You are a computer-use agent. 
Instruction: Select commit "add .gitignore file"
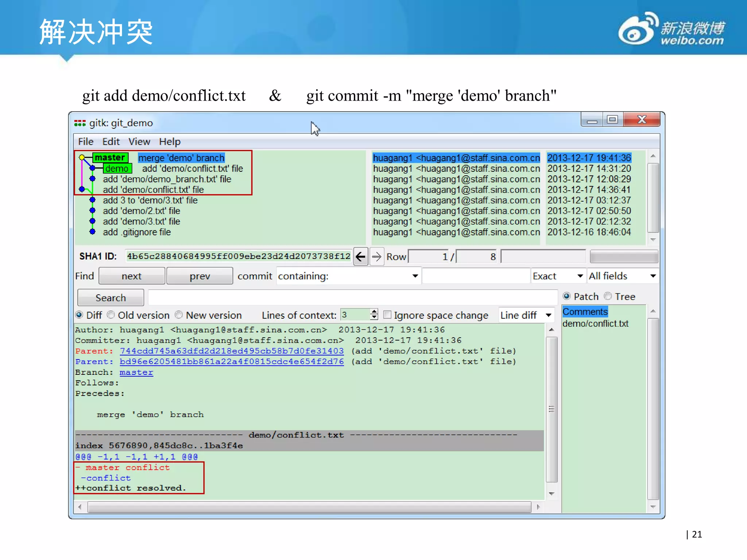click(137, 232)
